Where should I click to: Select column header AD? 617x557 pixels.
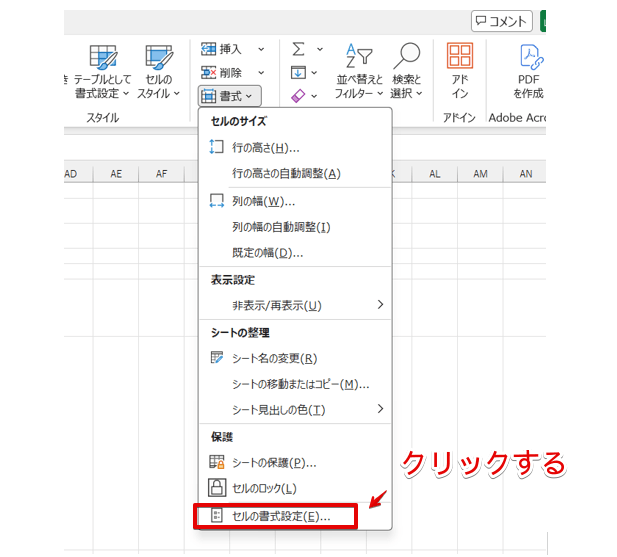(78, 174)
